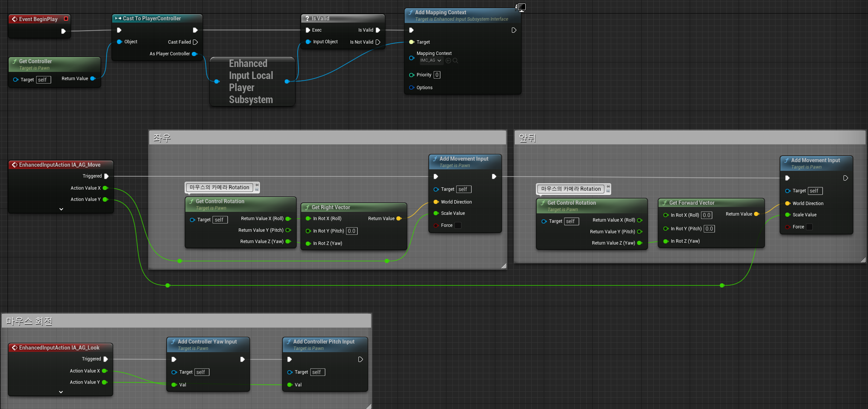Click the Get Right Vector Return Value pin

click(x=399, y=219)
